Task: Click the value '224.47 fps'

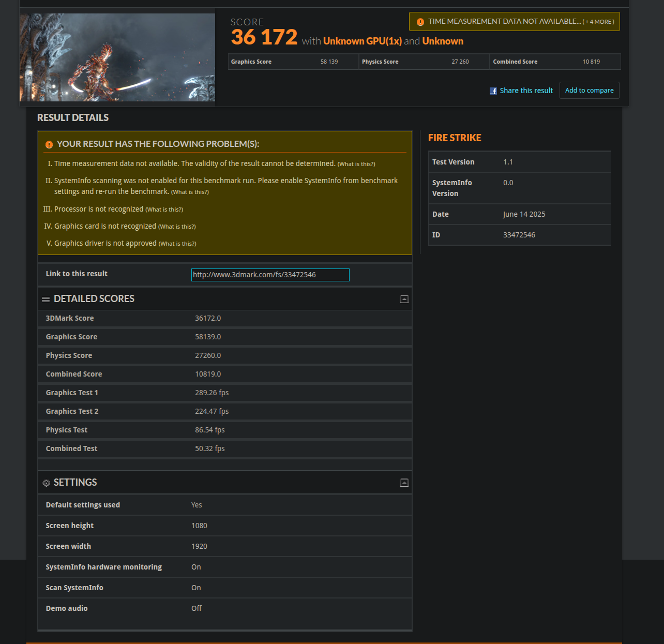Action: point(212,411)
